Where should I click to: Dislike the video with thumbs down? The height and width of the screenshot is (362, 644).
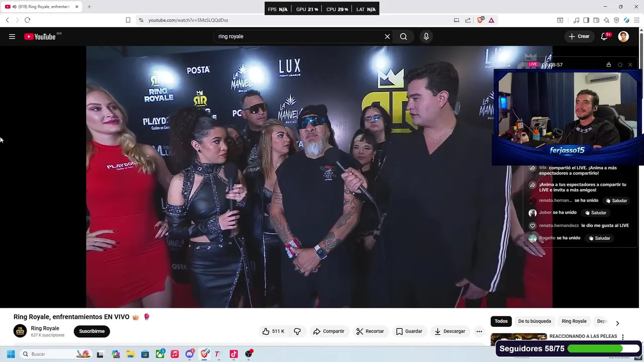297,331
